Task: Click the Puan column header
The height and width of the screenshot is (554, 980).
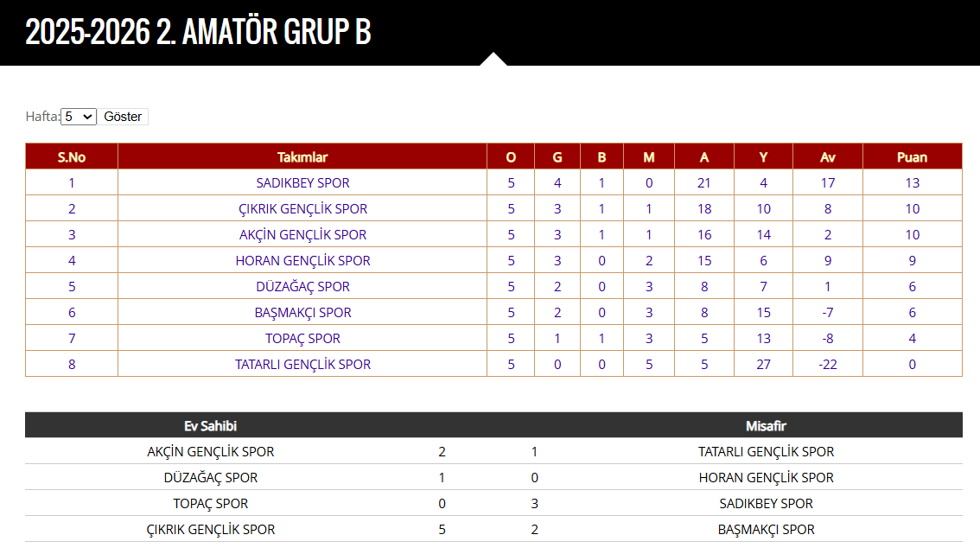Action: [x=912, y=157]
